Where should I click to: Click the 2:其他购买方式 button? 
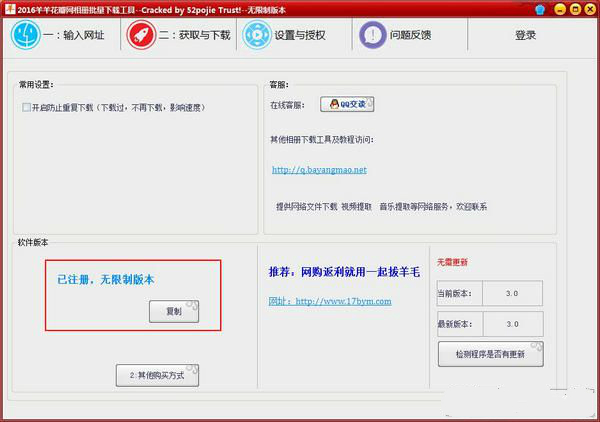tap(157, 375)
